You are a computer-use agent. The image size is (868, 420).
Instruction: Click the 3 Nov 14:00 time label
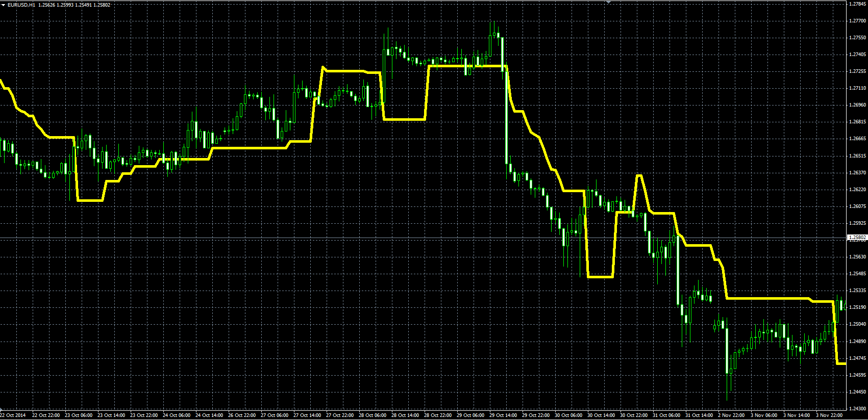pyautogui.click(x=797, y=415)
